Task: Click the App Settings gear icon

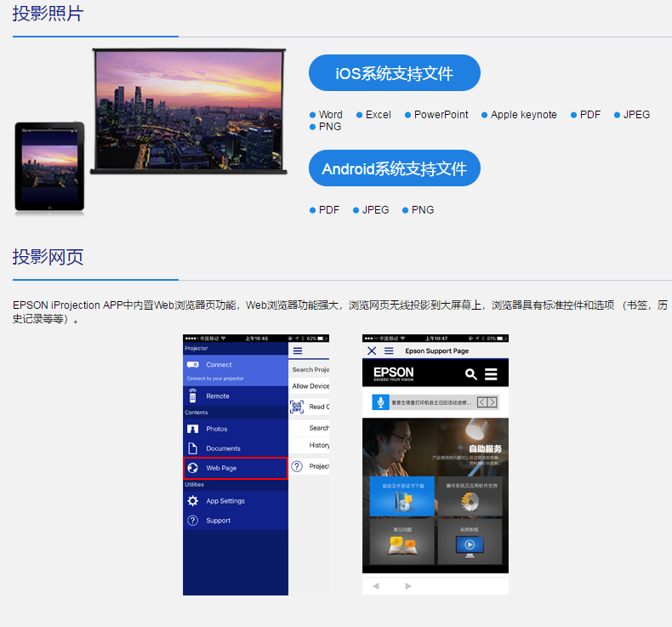Action: pyautogui.click(x=193, y=501)
